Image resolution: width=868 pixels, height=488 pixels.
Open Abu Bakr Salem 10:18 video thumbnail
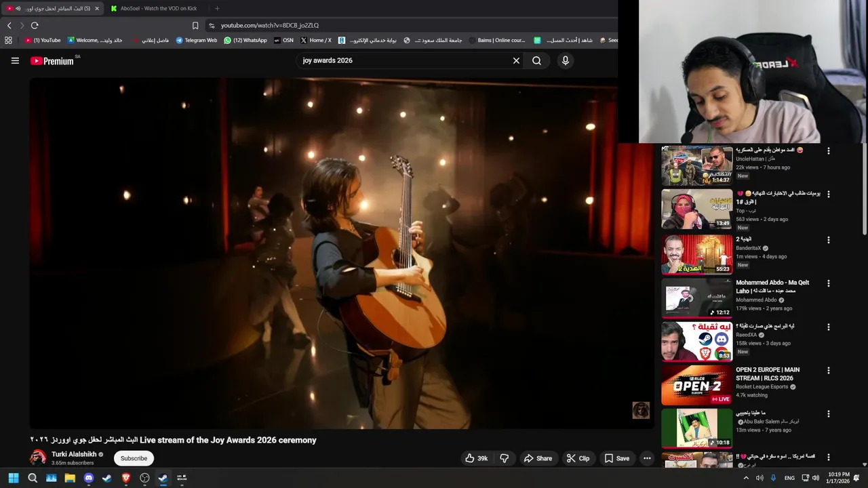tap(696, 428)
